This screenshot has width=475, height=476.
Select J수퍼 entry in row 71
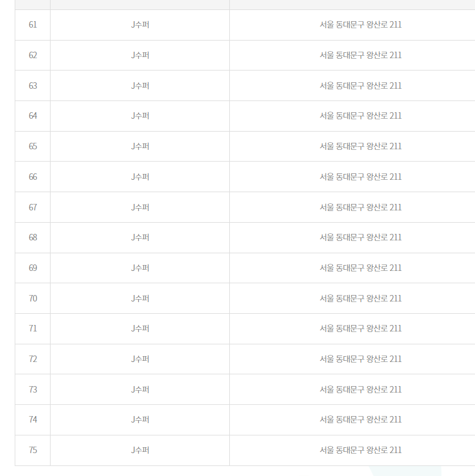(140, 328)
